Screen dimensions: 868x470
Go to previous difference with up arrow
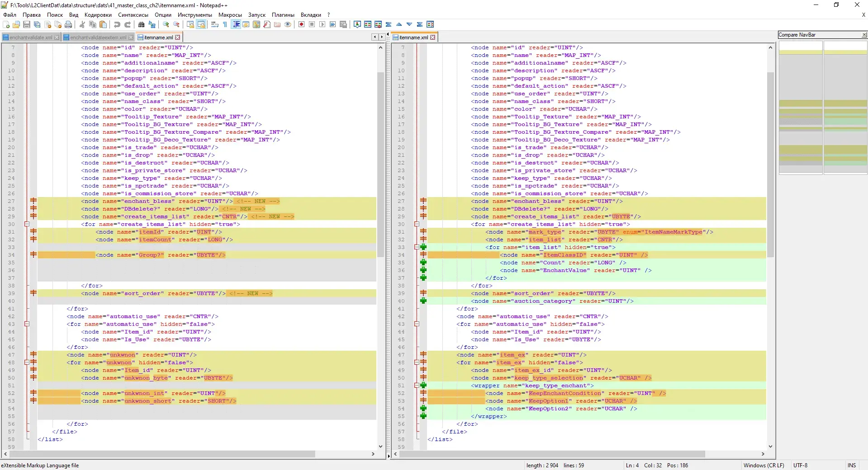[x=399, y=24]
